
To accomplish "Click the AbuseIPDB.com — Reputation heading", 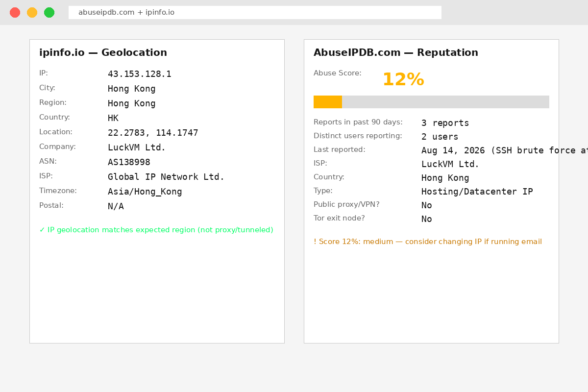I will click(x=396, y=52).
